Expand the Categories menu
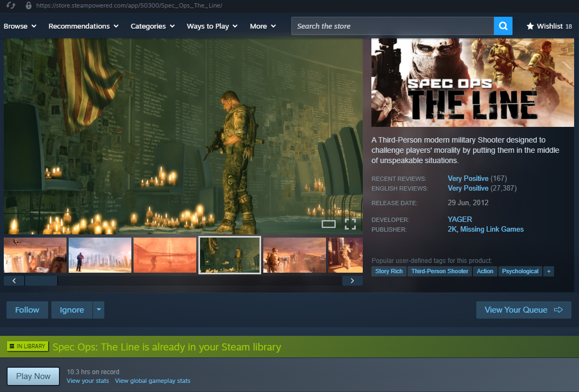 coord(152,26)
